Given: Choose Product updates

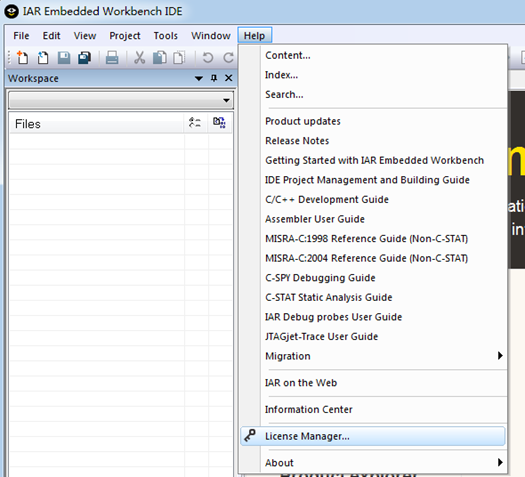Looking at the screenshot, I should (373, 121).
